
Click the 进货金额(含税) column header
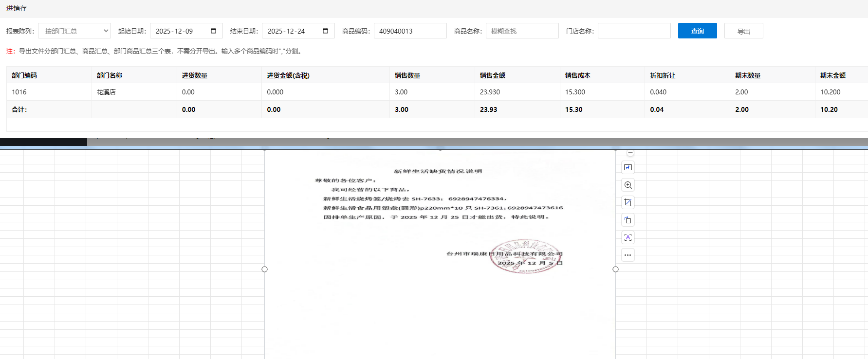288,75
